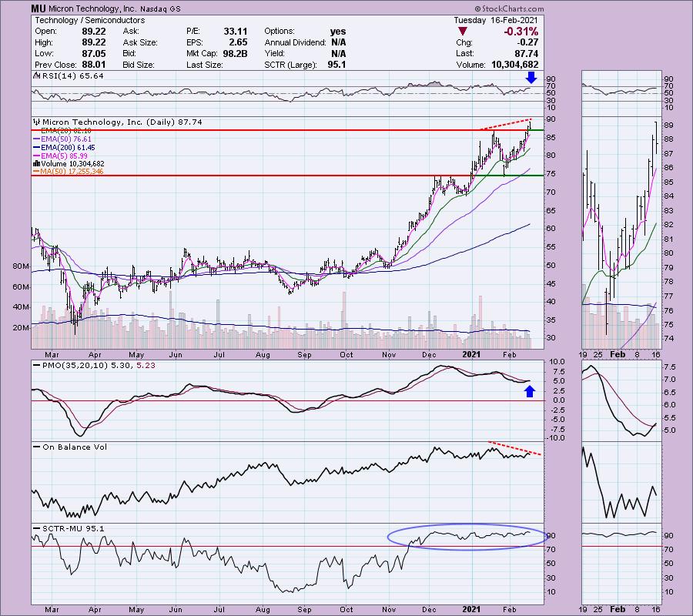Click the orange MA(50) legend line swatch

point(37,172)
